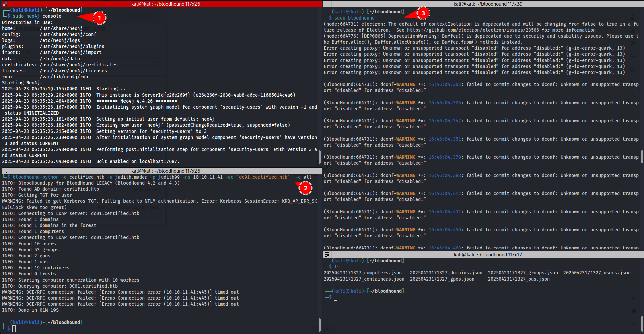The width and height of the screenshot is (644, 334).
Task: Click the '======== Neo4j 4.4.26 ========' line
Action: [137, 101]
